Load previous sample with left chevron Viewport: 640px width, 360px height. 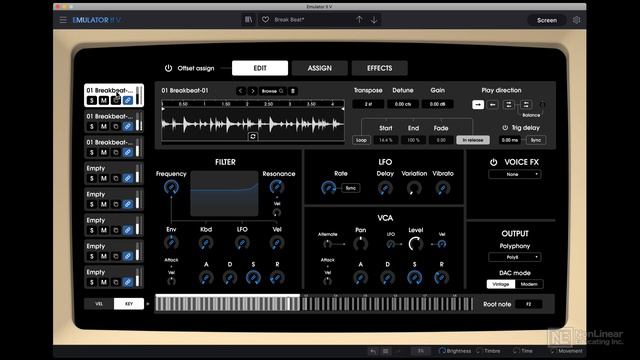coord(240,91)
